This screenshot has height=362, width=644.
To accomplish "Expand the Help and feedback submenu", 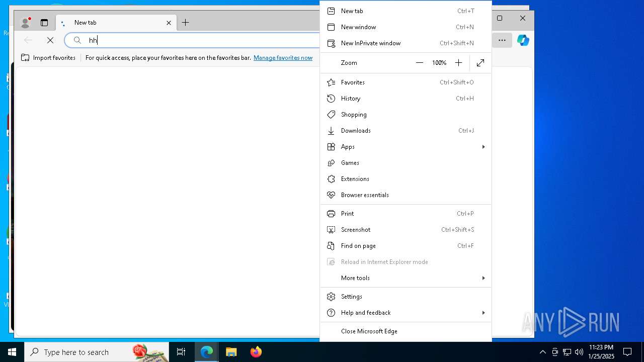I will point(406,313).
